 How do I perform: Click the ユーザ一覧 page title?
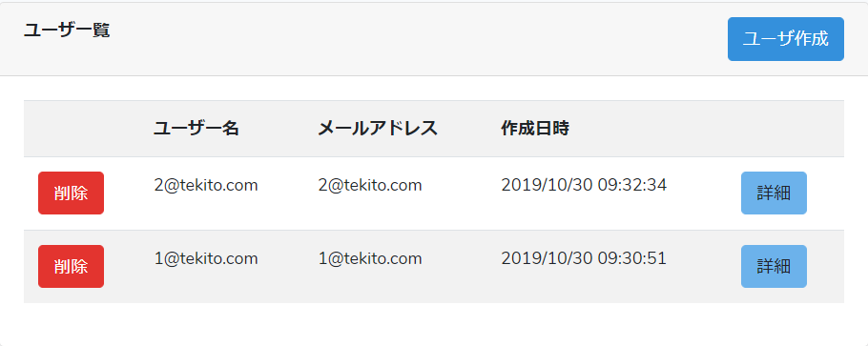pos(67,31)
